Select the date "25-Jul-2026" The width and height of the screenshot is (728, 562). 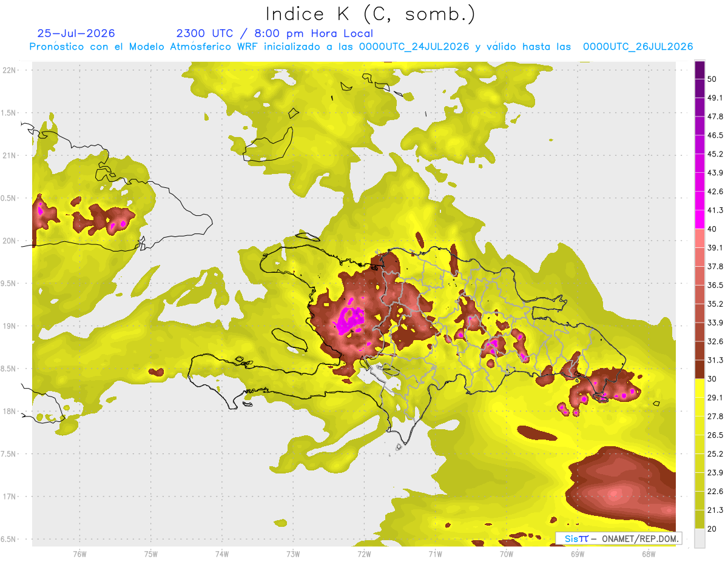(76, 33)
